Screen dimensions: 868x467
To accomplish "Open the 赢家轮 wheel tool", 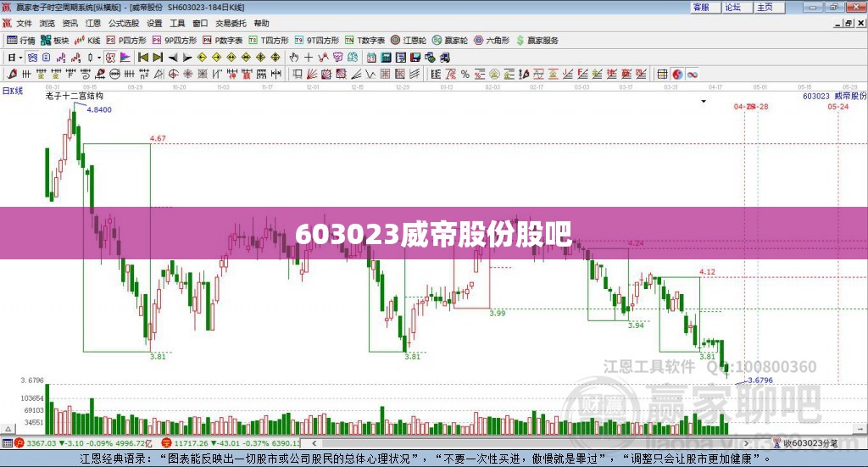I will point(450,40).
